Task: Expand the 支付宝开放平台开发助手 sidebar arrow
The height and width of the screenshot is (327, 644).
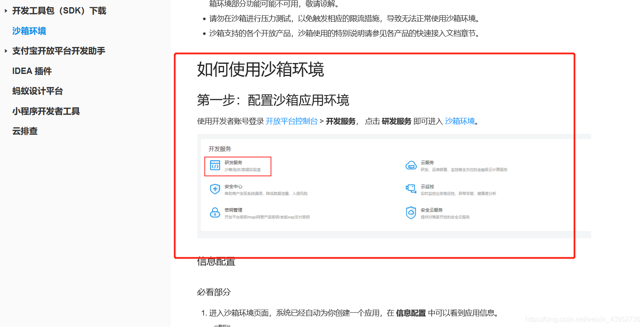Action: (6, 51)
